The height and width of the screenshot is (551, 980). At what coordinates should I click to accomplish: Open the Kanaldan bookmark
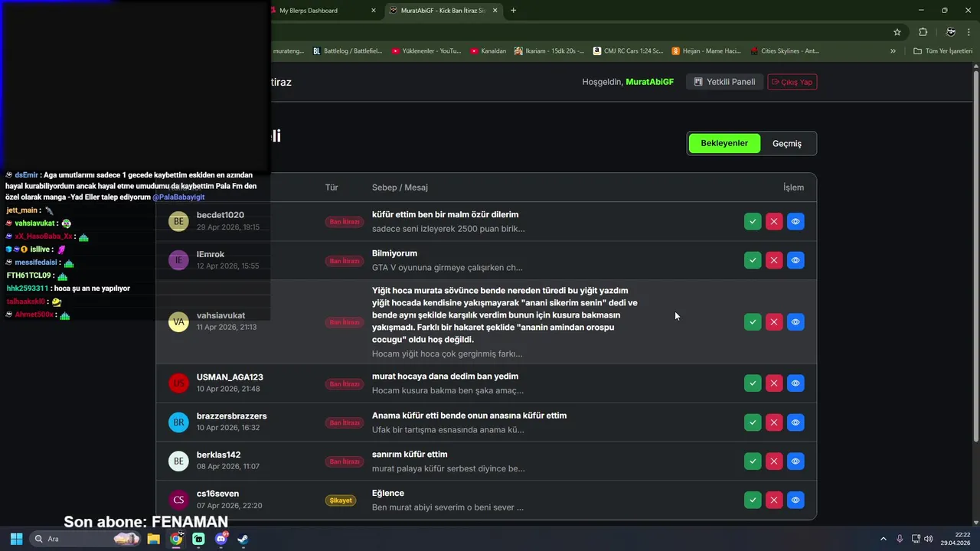point(488,51)
